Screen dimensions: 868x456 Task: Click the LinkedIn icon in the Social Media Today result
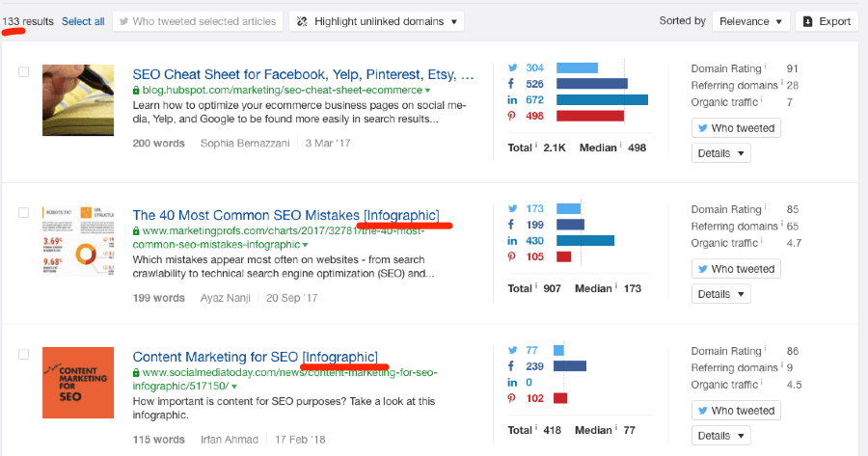pyautogui.click(x=512, y=383)
